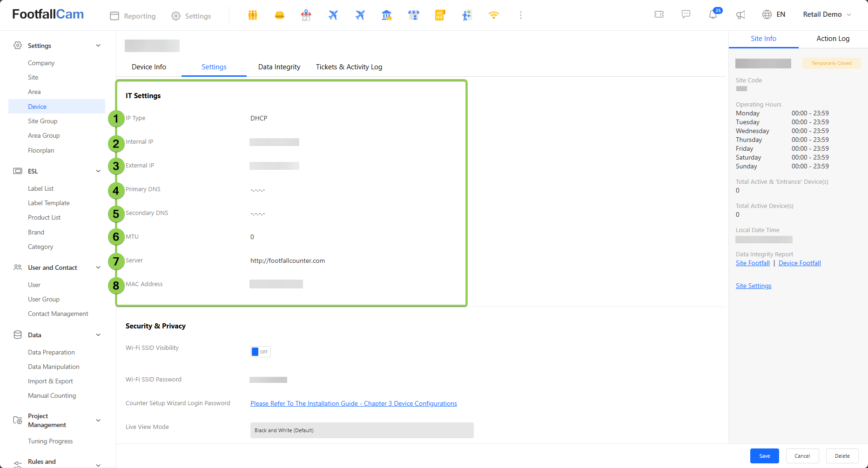Open the ticket icon in header
This screenshot has height=468, width=868.
click(659, 14)
